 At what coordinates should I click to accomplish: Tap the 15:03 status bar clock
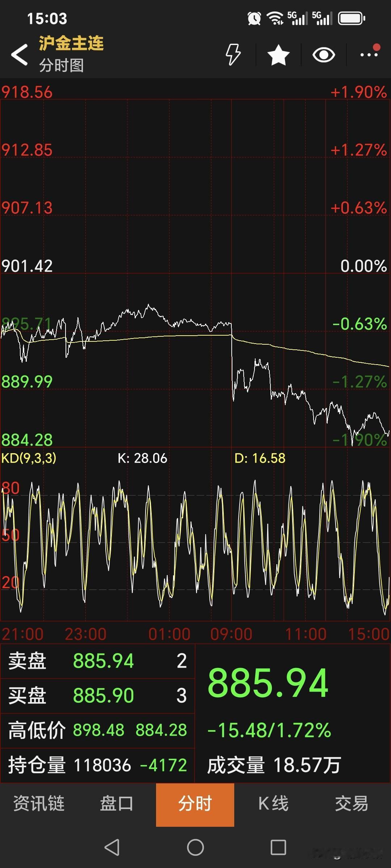[47, 19]
